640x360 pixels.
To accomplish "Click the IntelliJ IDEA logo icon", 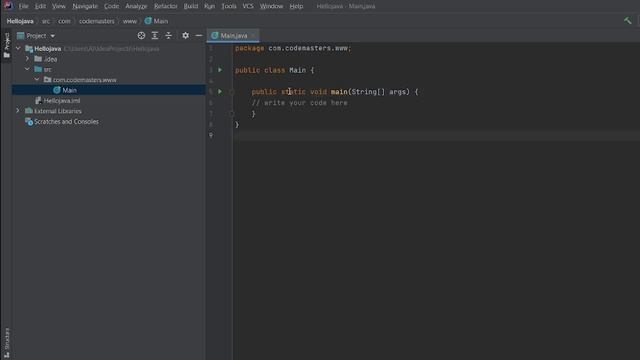I will click(8, 6).
